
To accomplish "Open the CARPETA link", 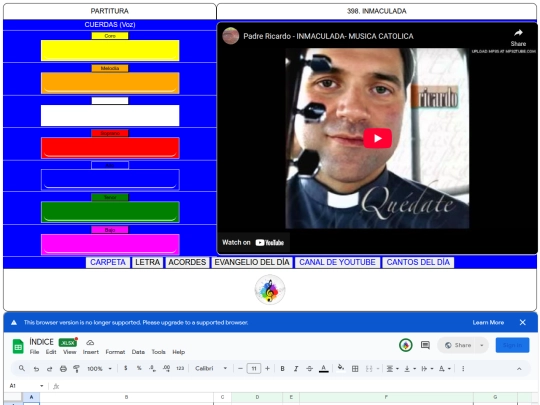I will 108,262.
